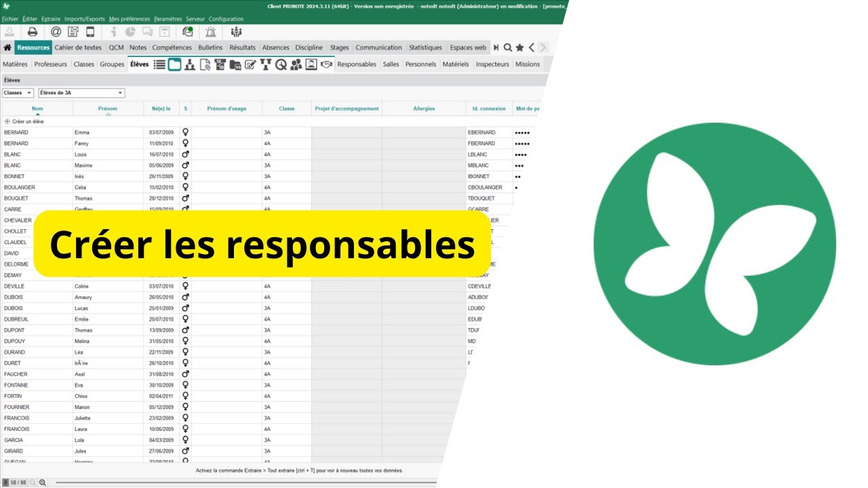This screenshot has width=868, height=488.
Task: Click the back arrow navigation icon
Action: coord(532,47)
